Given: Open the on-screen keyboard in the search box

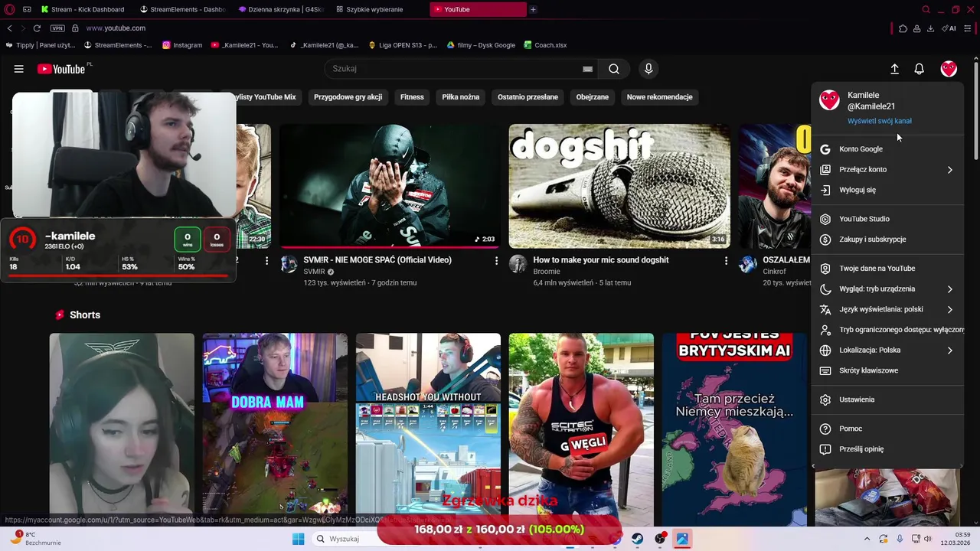Looking at the screenshot, I should tap(587, 69).
